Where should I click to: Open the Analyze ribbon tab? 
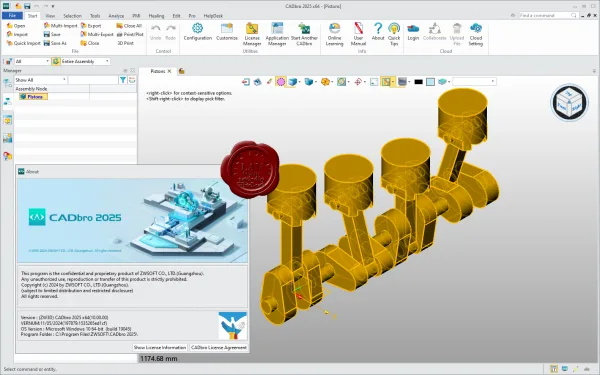116,16
